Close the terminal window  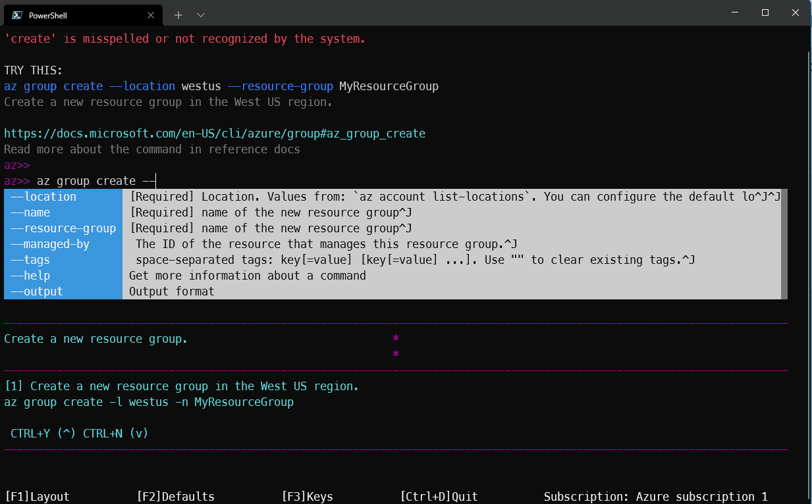(x=796, y=13)
